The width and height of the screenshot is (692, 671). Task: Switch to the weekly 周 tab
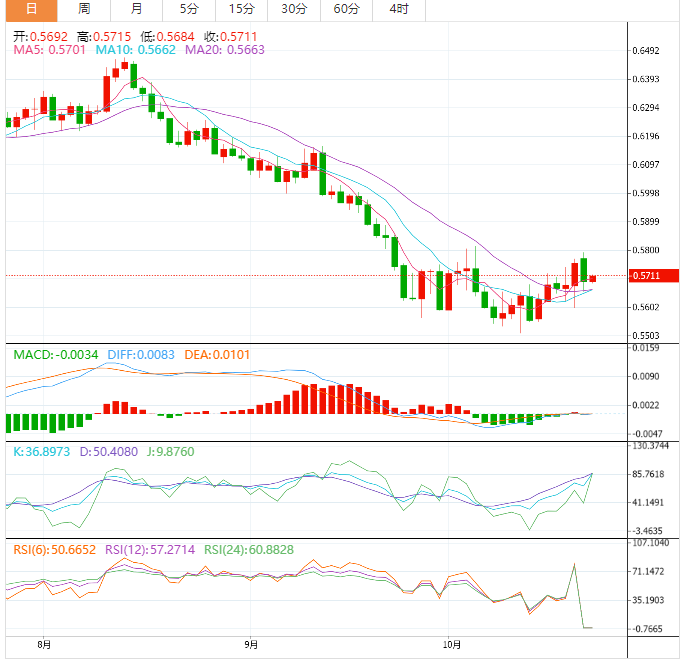click(84, 9)
